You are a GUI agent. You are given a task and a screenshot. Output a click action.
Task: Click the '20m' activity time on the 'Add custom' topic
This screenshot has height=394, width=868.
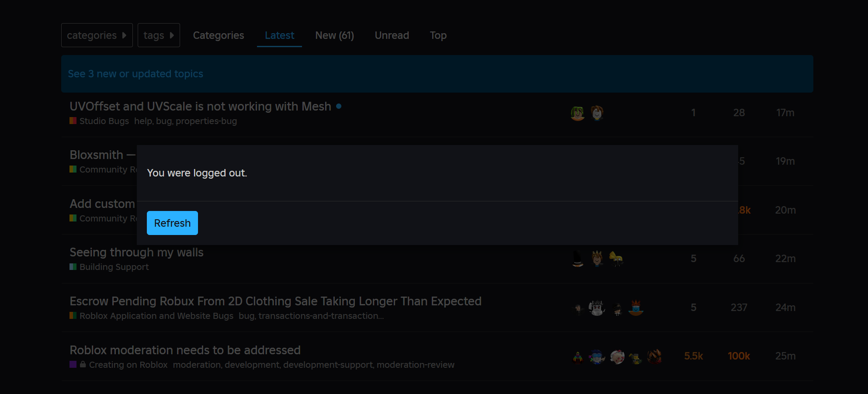(x=785, y=210)
